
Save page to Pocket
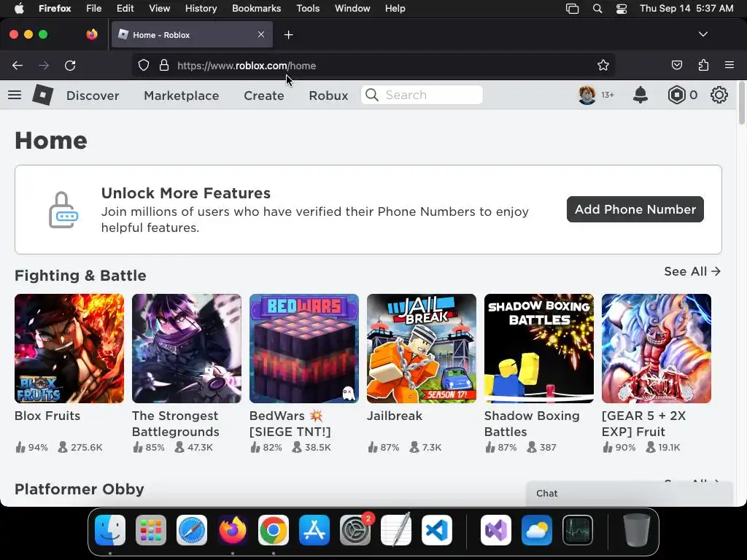[676, 66]
